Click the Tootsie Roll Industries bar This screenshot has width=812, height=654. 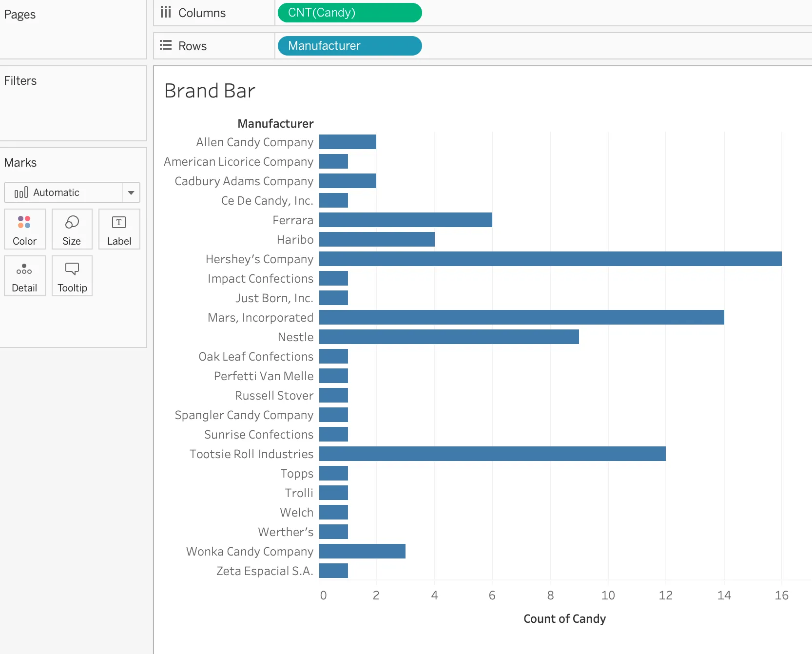click(x=492, y=454)
